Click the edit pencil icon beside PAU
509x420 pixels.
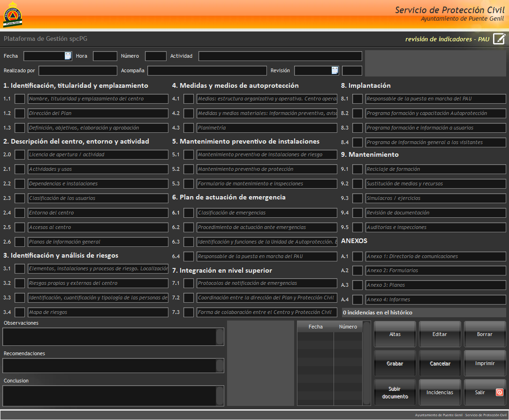click(x=499, y=38)
